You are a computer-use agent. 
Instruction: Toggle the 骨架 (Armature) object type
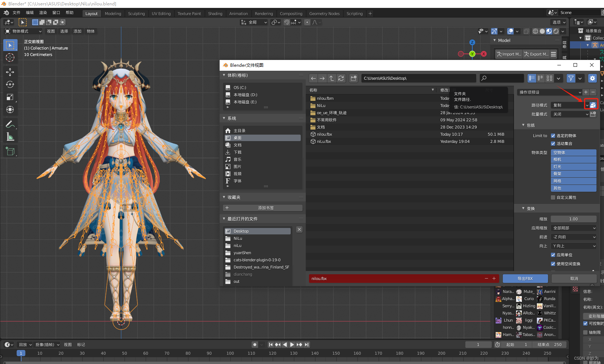point(573,174)
